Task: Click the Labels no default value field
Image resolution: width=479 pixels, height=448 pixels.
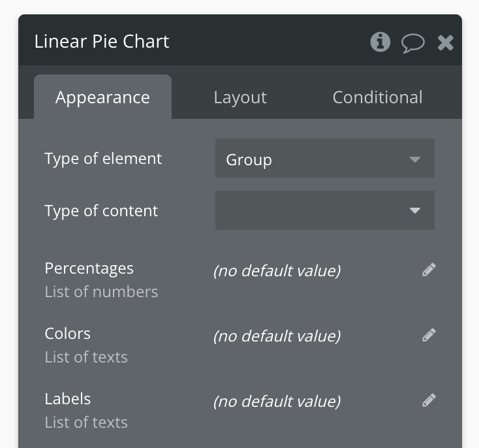Action: (277, 401)
